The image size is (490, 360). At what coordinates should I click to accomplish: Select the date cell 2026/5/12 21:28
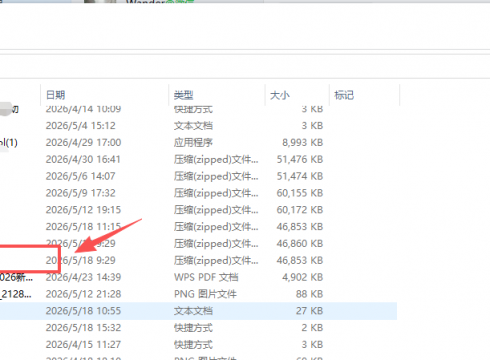(83, 294)
